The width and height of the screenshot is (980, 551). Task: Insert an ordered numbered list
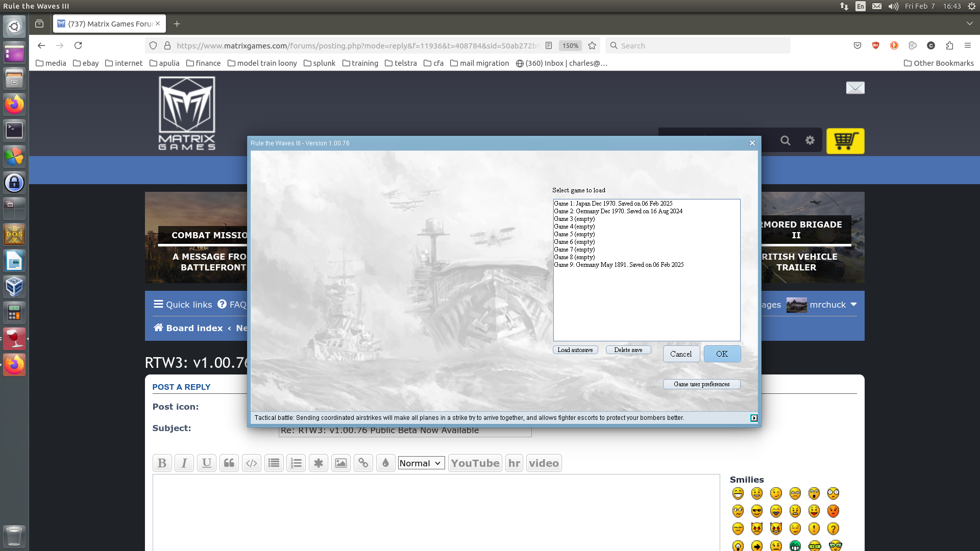tap(296, 463)
